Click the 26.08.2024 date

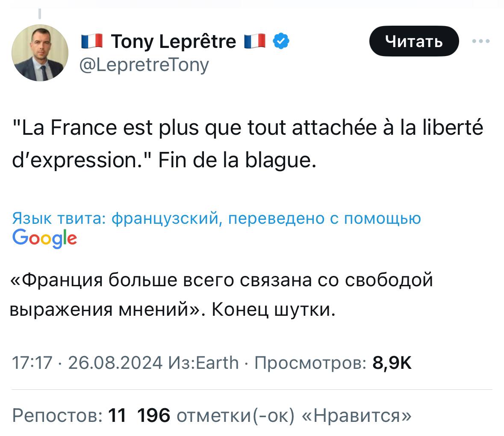point(115,363)
